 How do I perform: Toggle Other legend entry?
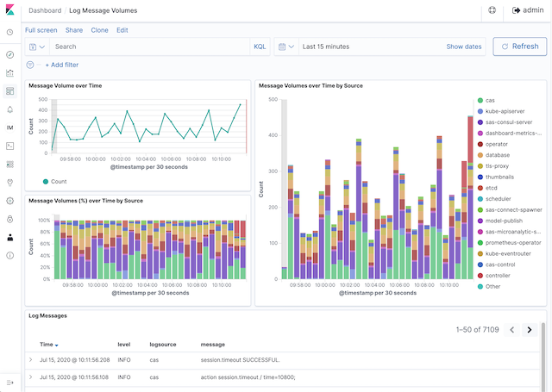489,287
